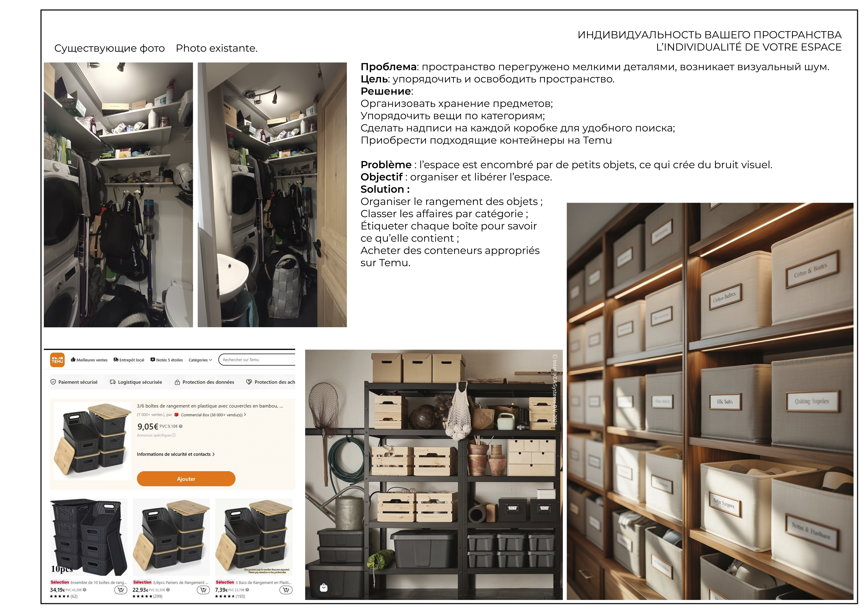Select the left existing closet photo

(118, 195)
